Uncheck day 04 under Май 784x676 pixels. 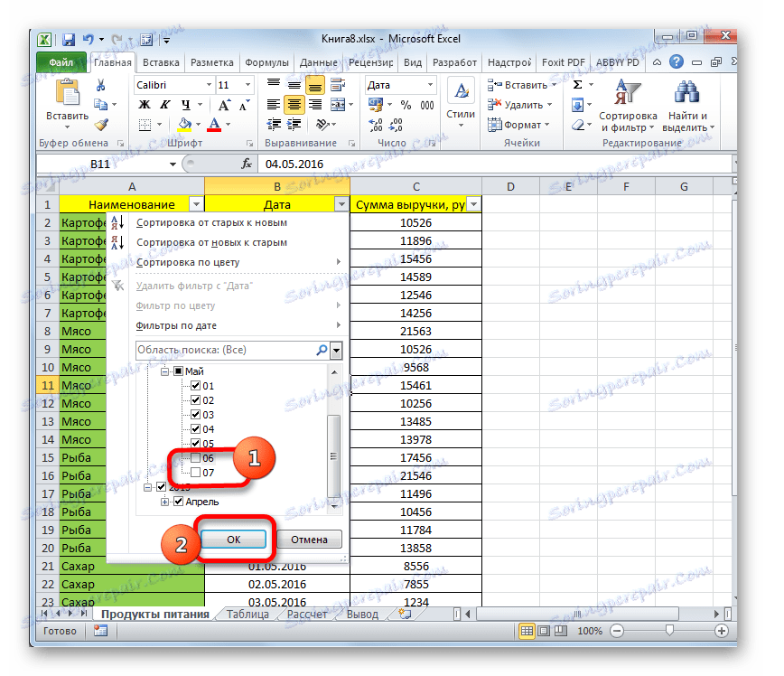click(195, 428)
